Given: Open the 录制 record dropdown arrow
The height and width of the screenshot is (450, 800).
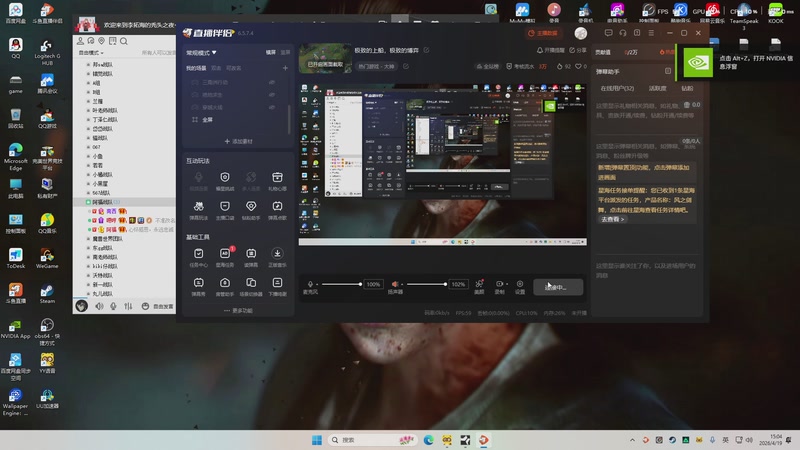Looking at the screenshot, I should coord(507,284).
